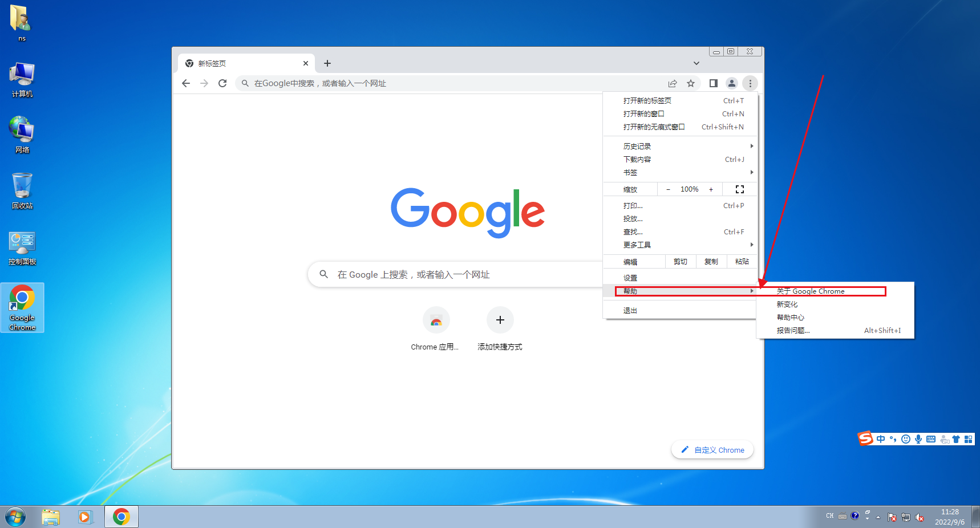This screenshot has height=528, width=980.
Task: Toggle 中 Chinese/English mode in Sogou bar
Action: pos(881,439)
